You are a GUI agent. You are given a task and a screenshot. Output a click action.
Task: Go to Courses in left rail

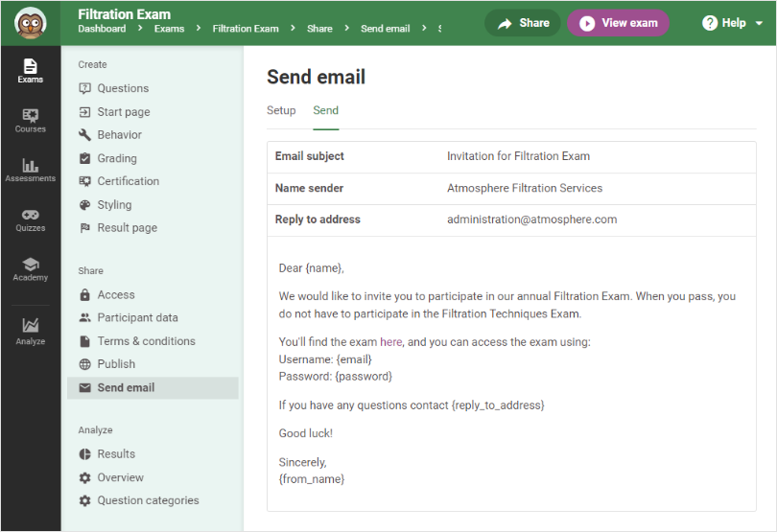click(x=30, y=120)
